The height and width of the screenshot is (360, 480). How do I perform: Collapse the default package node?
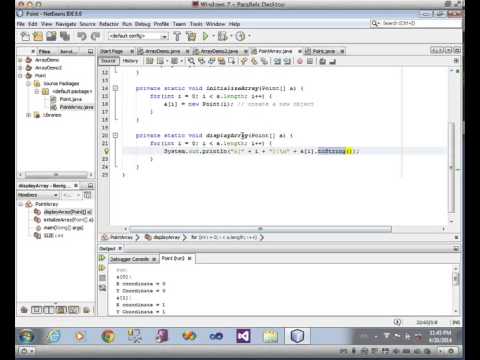pos(37,91)
